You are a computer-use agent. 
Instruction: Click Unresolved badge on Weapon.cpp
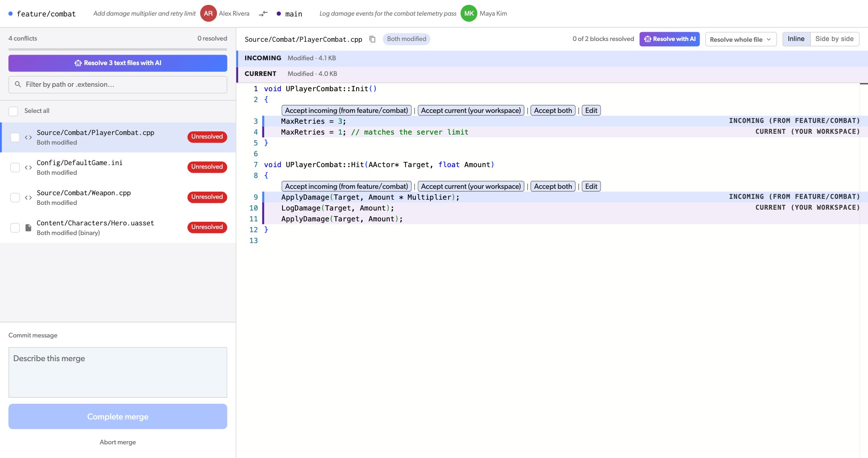click(207, 197)
